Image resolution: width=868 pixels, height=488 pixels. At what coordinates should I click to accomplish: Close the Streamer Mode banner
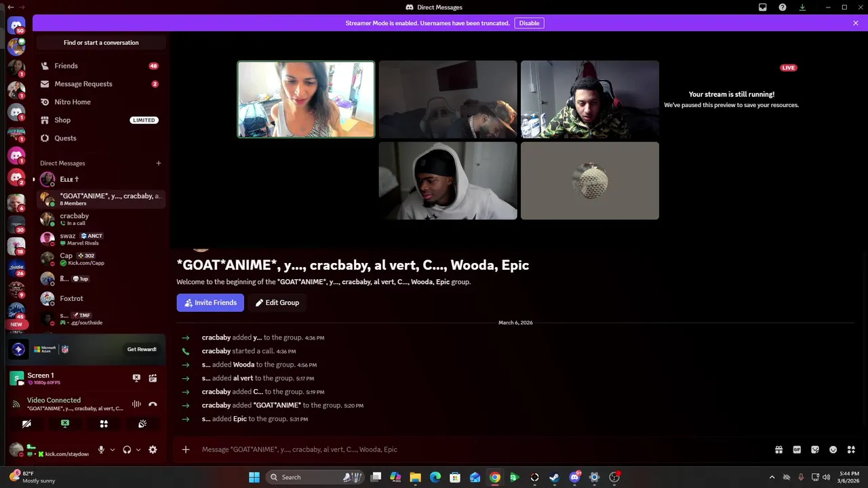click(x=856, y=23)
